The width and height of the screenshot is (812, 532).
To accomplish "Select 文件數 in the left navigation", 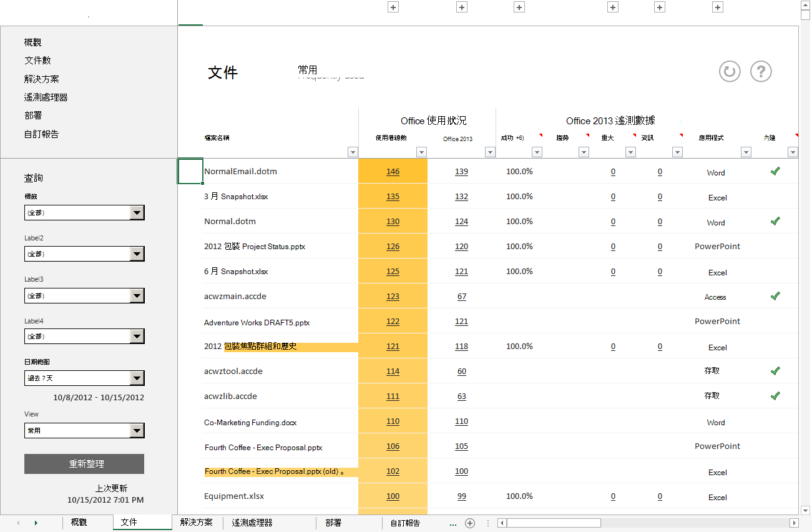I will (37, 61).
